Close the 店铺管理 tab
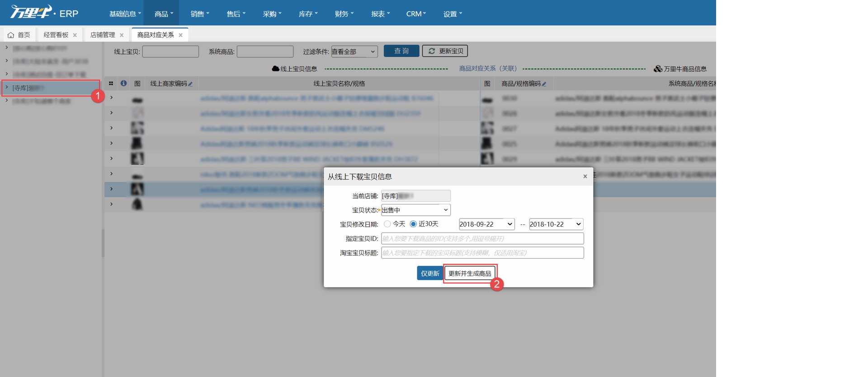The image size is (868, 377). coord(122,35)
